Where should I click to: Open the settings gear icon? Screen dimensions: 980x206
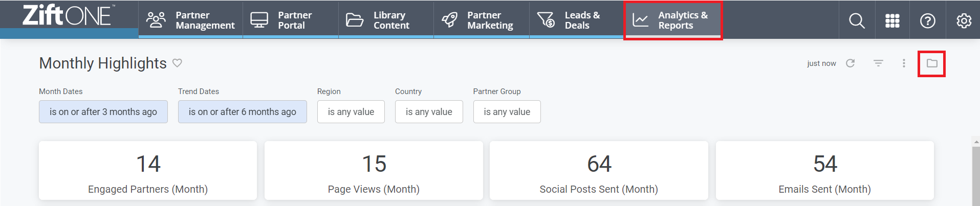click(964, 20)
